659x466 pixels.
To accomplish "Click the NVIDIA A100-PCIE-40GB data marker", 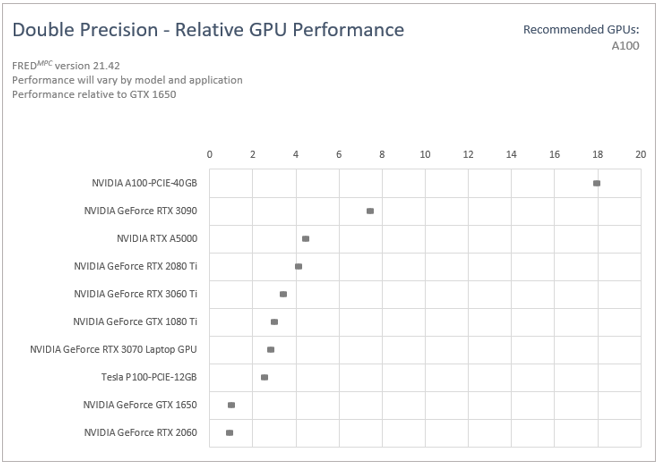I will tap(597, 183).
